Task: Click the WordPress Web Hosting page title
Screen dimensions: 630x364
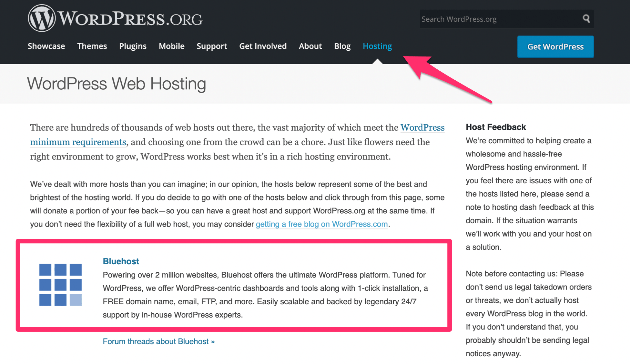Action: pos(117,84)
